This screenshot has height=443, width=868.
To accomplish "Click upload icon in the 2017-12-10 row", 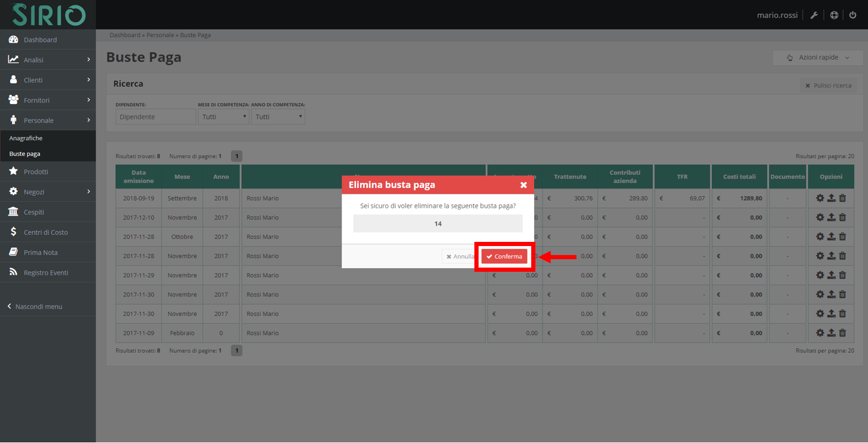I will pyautogui.click(x=831, y=218).
